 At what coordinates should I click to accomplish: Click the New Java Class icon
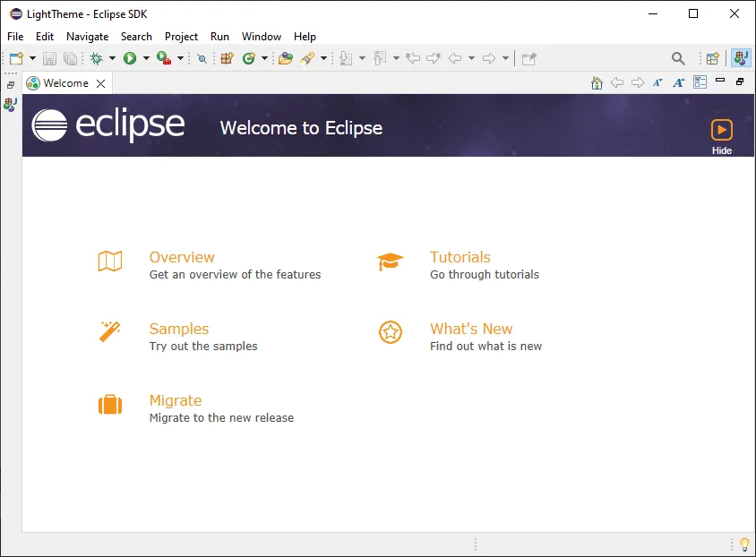point(249,58)
